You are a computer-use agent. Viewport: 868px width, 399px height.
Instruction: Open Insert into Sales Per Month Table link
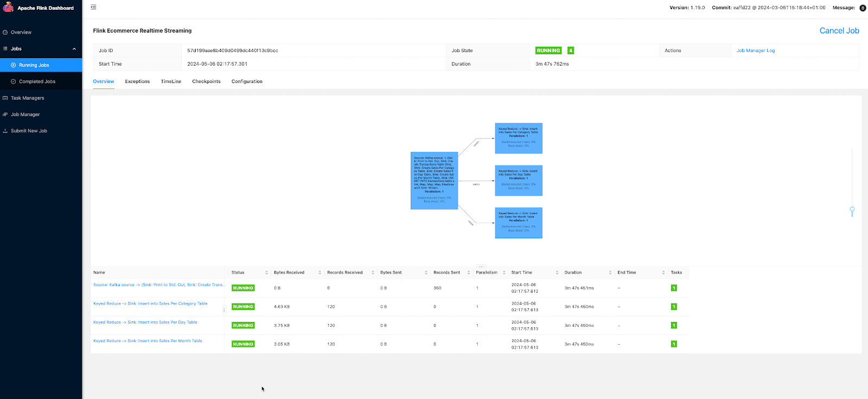tap(148, 341)
